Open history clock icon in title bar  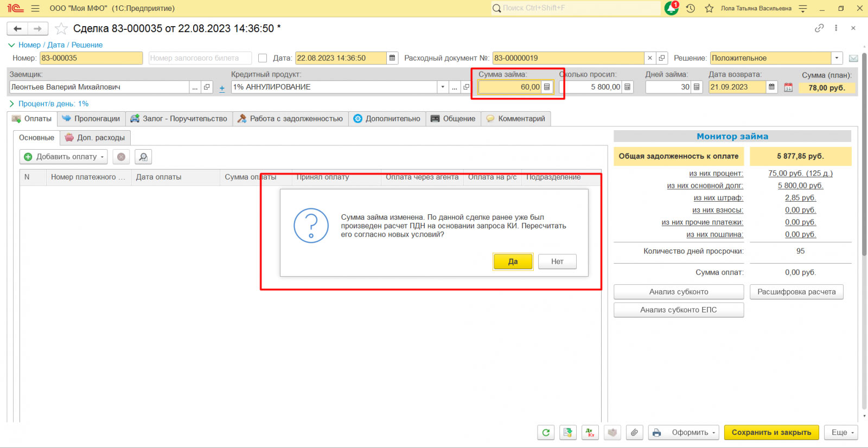(691, 8)
